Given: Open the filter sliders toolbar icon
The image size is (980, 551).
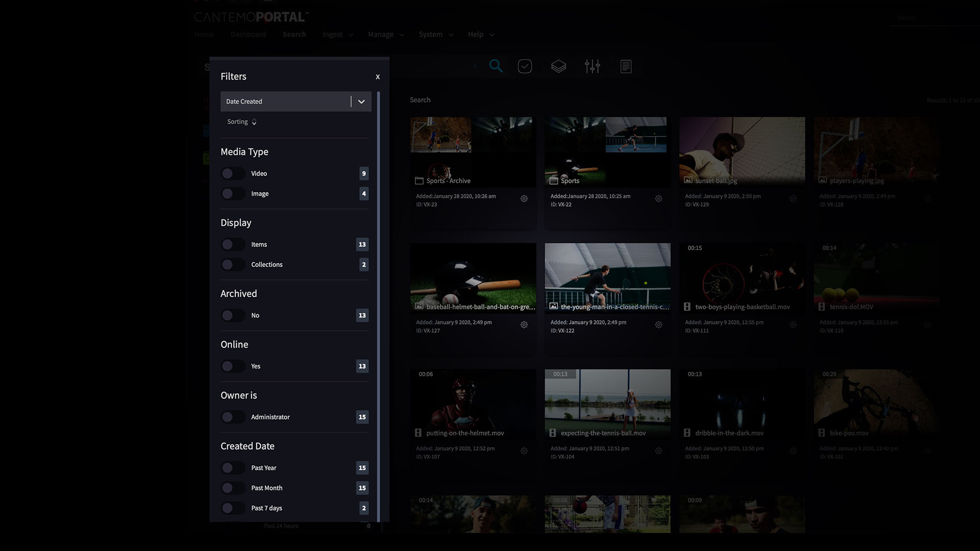Looking at the screenshot, I should click(x=592, y=66).
